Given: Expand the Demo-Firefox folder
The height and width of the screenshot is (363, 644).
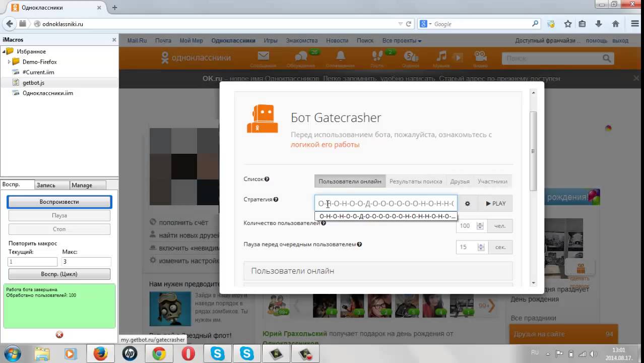Looking at the screenshot, I should (x=9, y=62).
